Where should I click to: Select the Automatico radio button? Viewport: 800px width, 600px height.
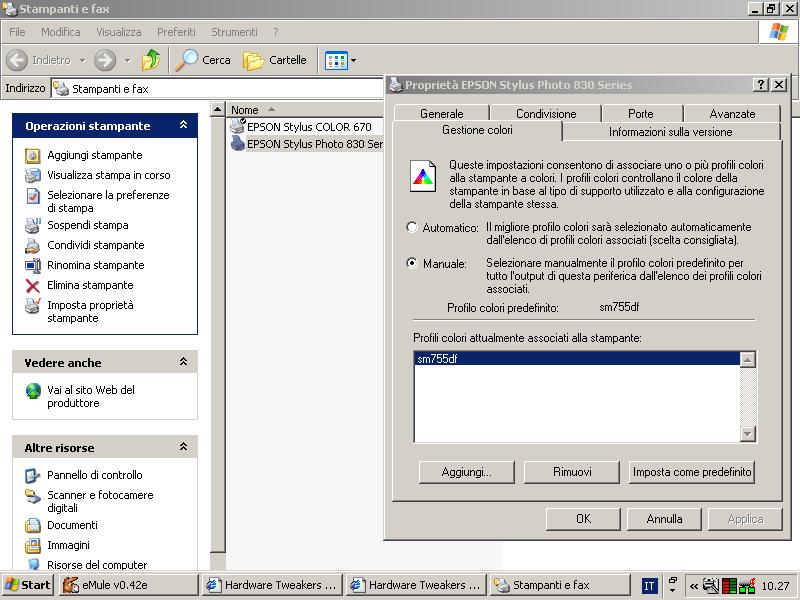click(x=412, y=227)
